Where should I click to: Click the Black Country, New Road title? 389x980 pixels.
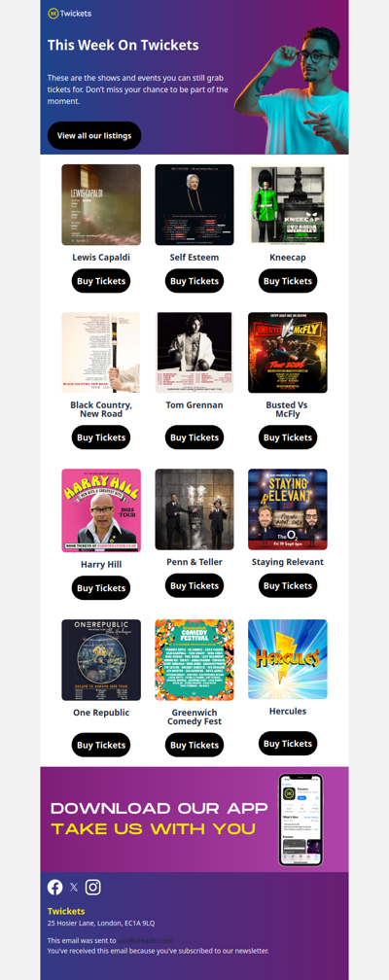101,409
